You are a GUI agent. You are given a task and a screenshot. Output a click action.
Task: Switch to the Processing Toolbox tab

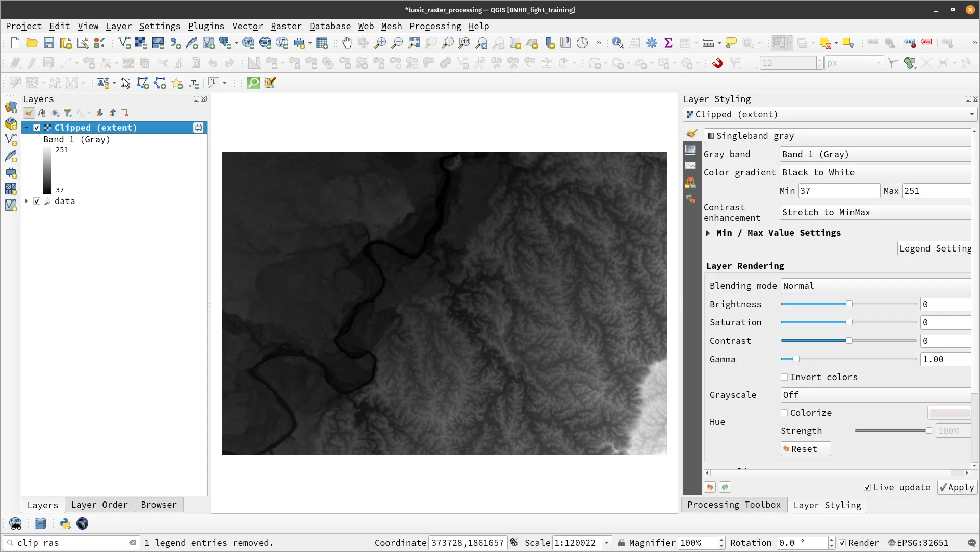point(734,505)
